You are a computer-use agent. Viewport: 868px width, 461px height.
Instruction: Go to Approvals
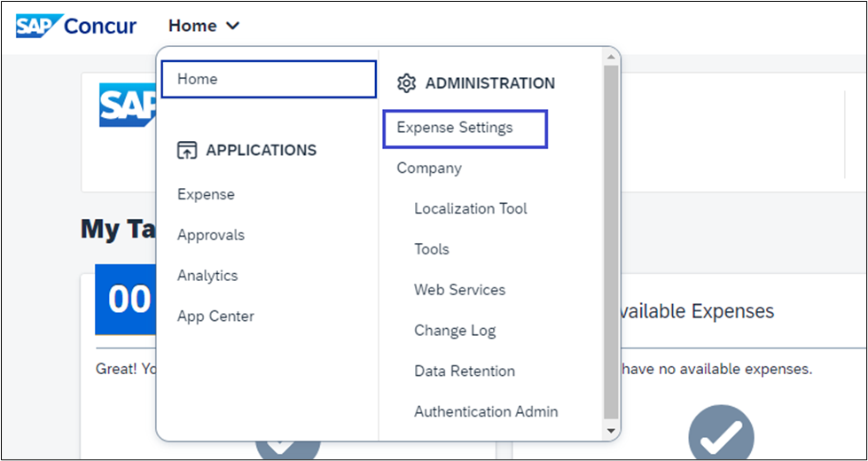[210, 235]
